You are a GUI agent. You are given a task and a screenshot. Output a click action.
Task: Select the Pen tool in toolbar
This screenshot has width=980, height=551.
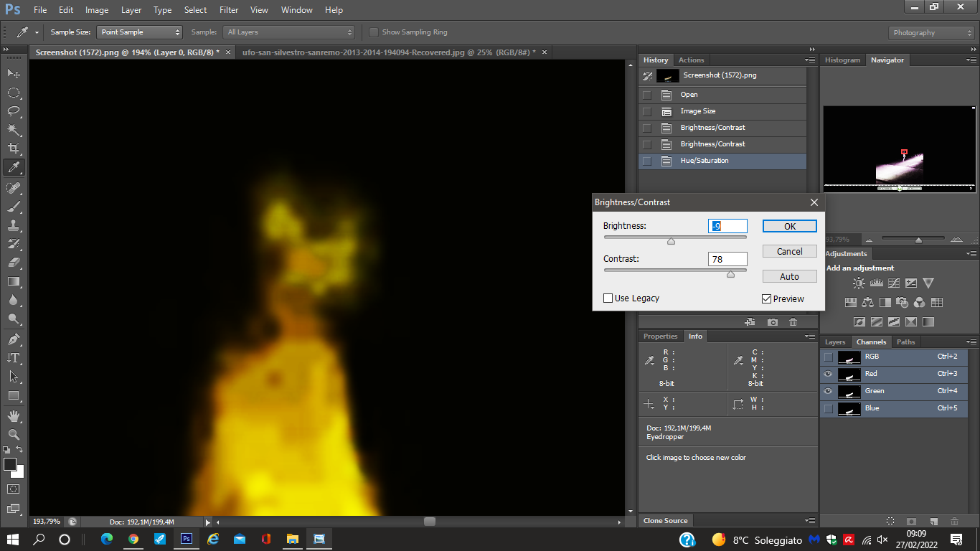pos(14,339)
